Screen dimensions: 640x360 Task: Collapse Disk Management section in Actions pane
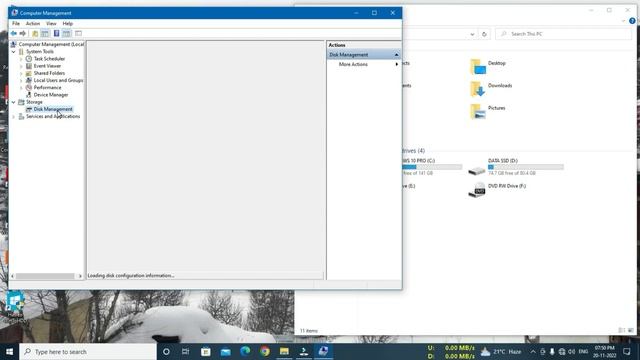pos(396,55)
